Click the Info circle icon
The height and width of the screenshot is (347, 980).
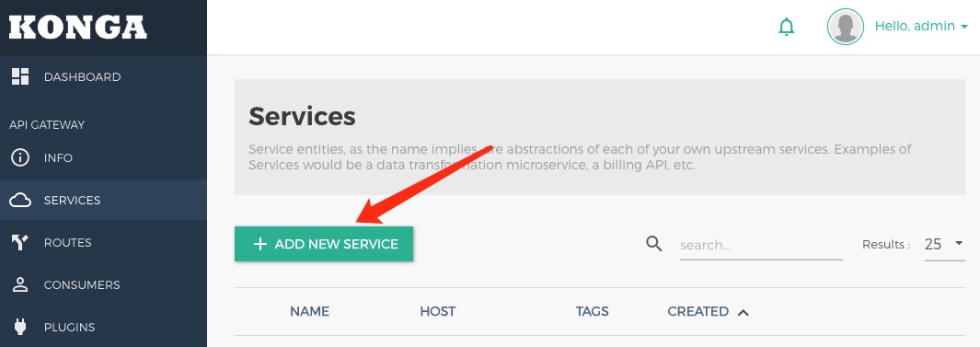coord(20,157)
